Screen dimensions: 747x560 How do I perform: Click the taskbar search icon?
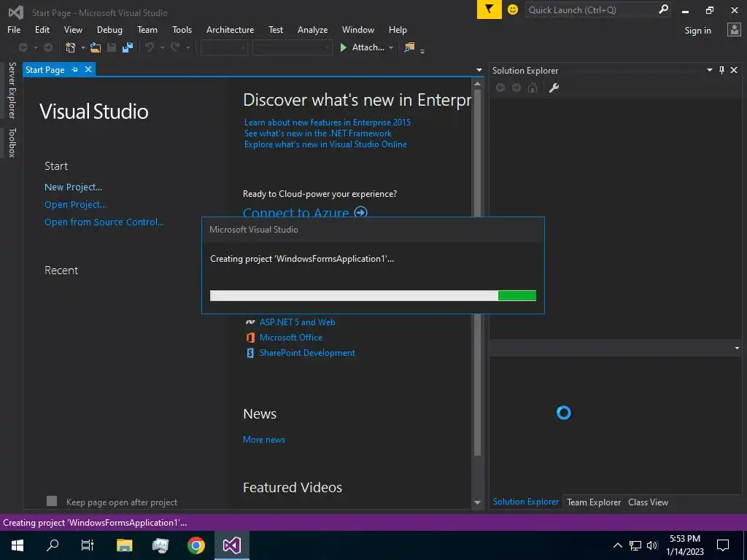53,545
